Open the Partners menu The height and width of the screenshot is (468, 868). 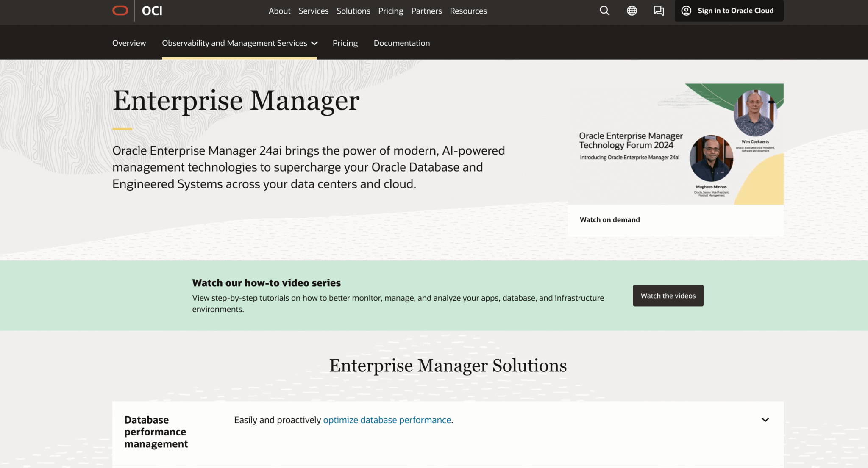pos(426,11)
